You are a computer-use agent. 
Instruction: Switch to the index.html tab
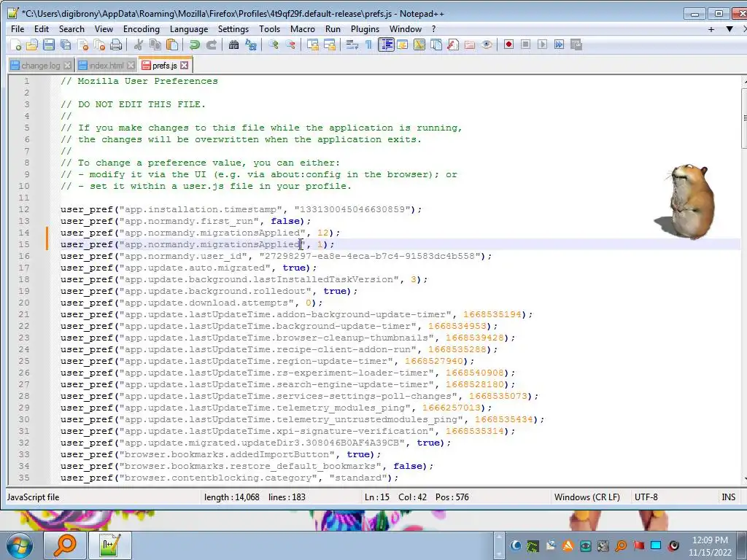tap(106, 66)
